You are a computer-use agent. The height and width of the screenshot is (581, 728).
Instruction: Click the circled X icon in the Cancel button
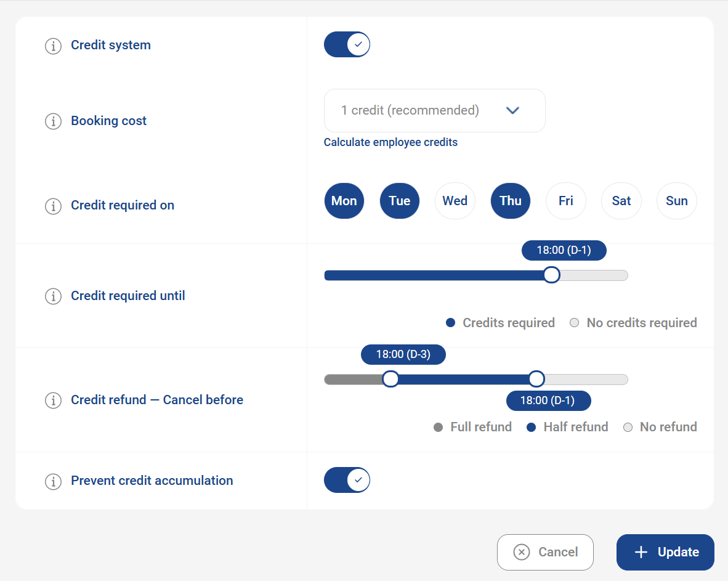pyautogui.click(x=521, y=552)
